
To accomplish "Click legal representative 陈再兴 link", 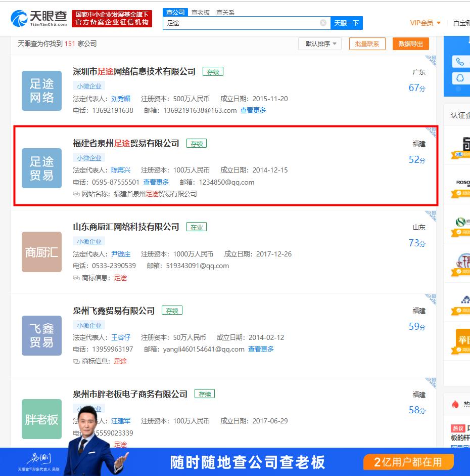I will [x=121, y=170].
